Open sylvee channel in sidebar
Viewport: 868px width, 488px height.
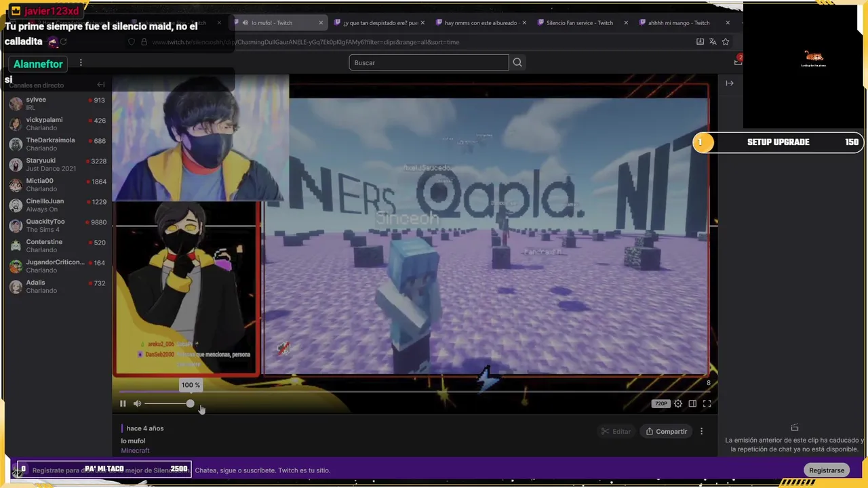tap(58, 104)
